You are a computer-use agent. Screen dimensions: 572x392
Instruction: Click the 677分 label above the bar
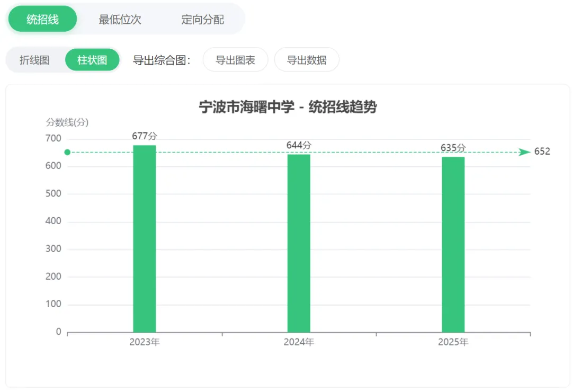pos(145,136)
